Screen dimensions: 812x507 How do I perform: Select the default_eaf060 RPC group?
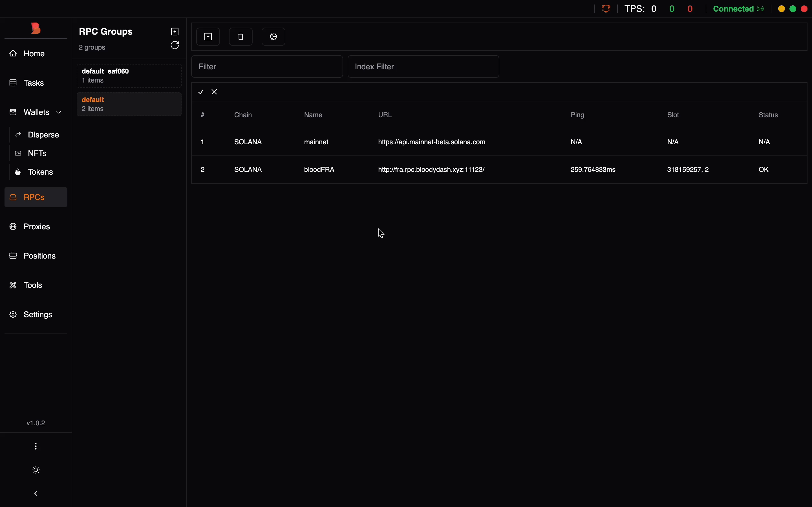pos(129,76)
